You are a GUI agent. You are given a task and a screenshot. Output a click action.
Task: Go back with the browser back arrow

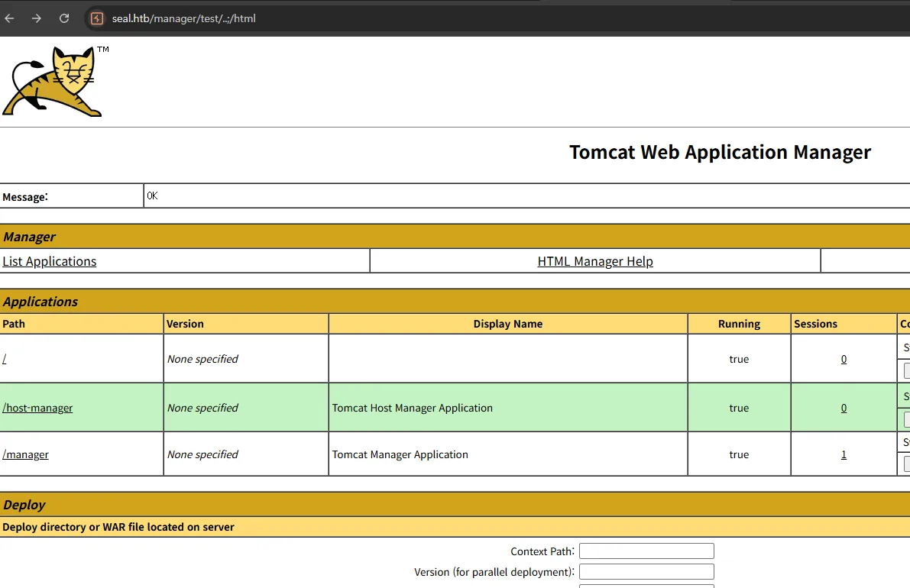click(x=9, y=18)
